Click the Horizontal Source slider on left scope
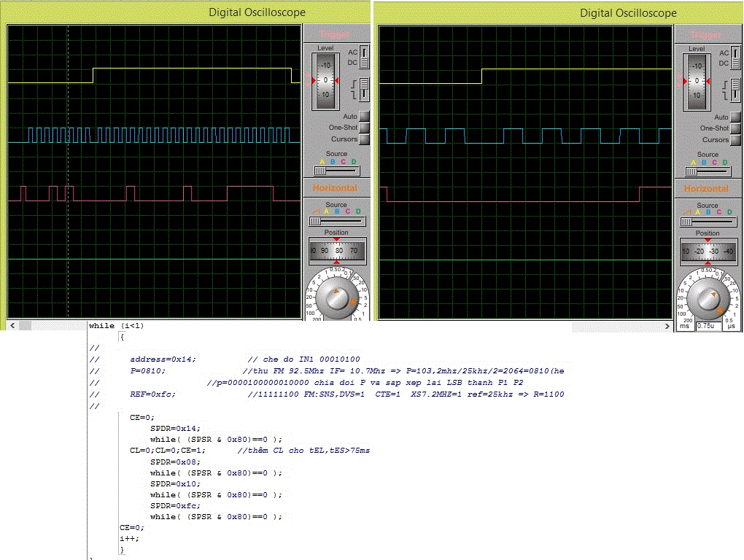Screen dimensions: 744x560 (336, 221)
